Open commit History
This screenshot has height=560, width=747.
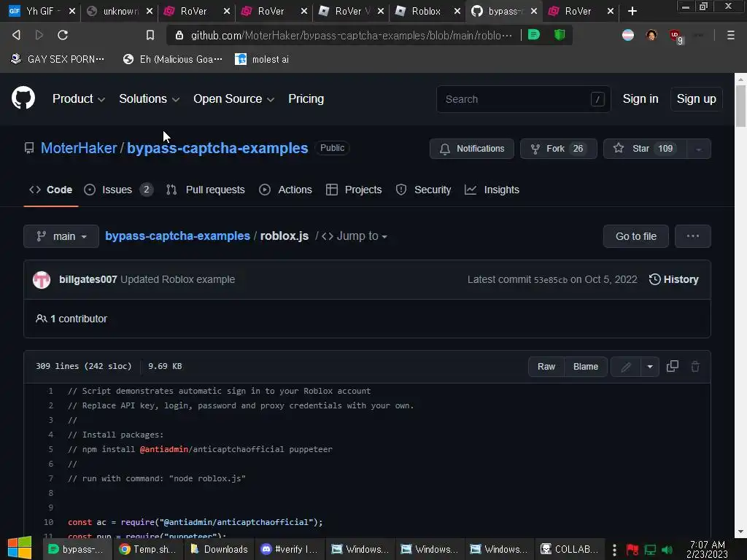point(673,279)
